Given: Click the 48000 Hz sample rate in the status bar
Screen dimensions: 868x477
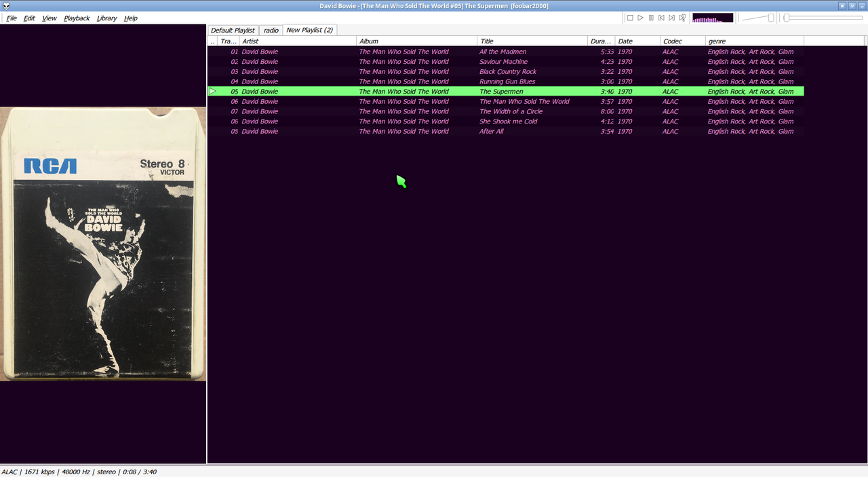Looking at the screenshot, I should pyautogui.click(x=75, y=472).
